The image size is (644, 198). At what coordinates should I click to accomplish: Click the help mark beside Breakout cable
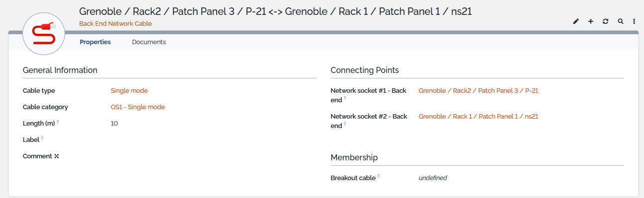[x=379, y=176]
